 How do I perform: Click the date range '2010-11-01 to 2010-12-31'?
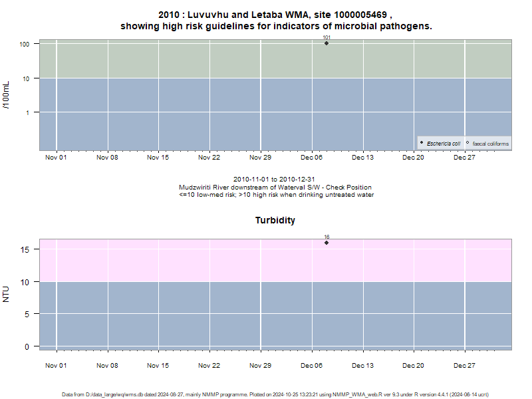[274, 179]
